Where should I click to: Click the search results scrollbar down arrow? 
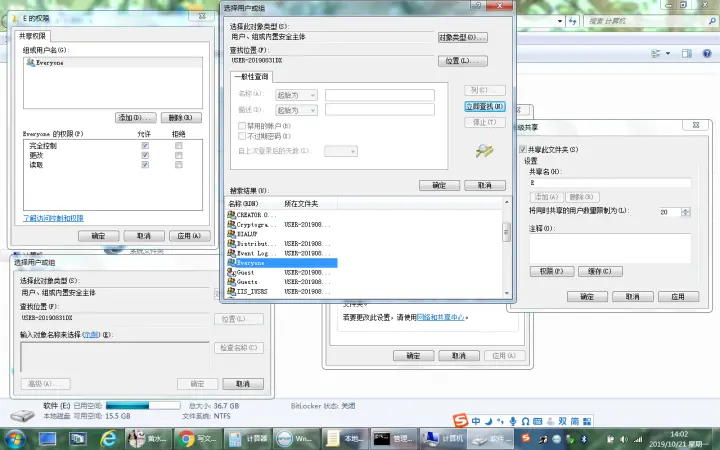point(506,293)
